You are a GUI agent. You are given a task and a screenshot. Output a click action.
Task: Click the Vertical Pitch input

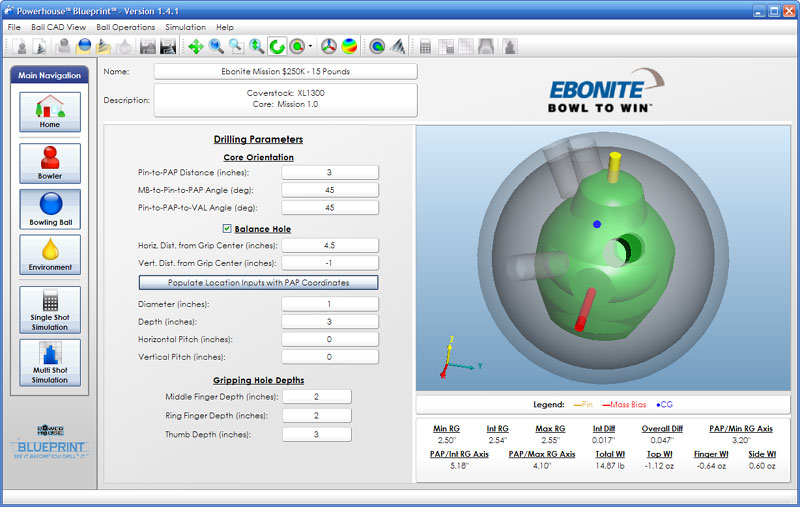coord(330,357)
